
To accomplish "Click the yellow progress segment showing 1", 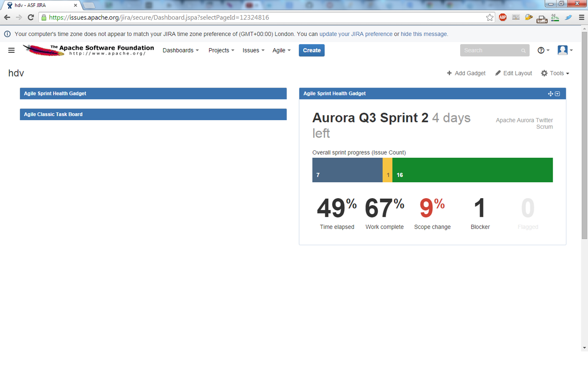I will [x=387, y=170].
